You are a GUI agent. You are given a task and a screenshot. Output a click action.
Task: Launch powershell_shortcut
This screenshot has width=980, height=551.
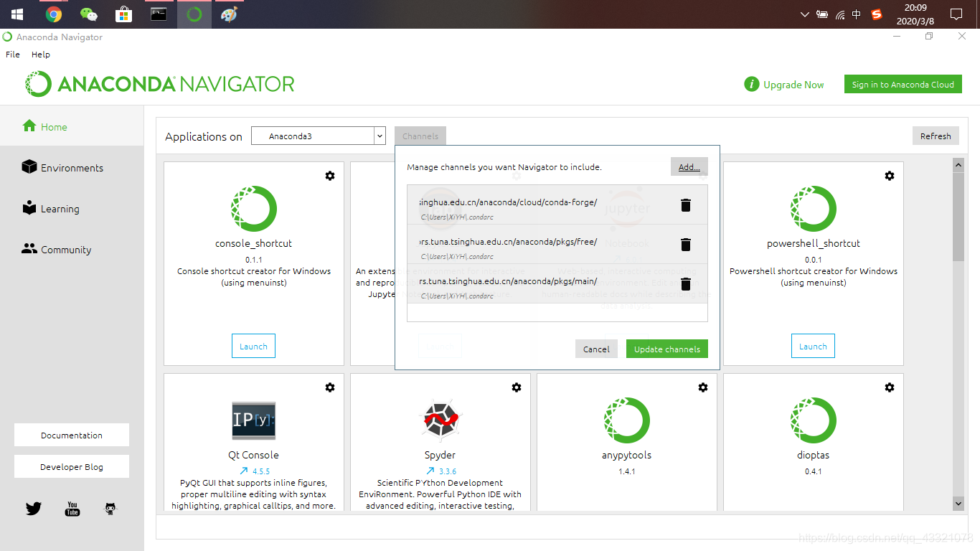tap(813, 347)
